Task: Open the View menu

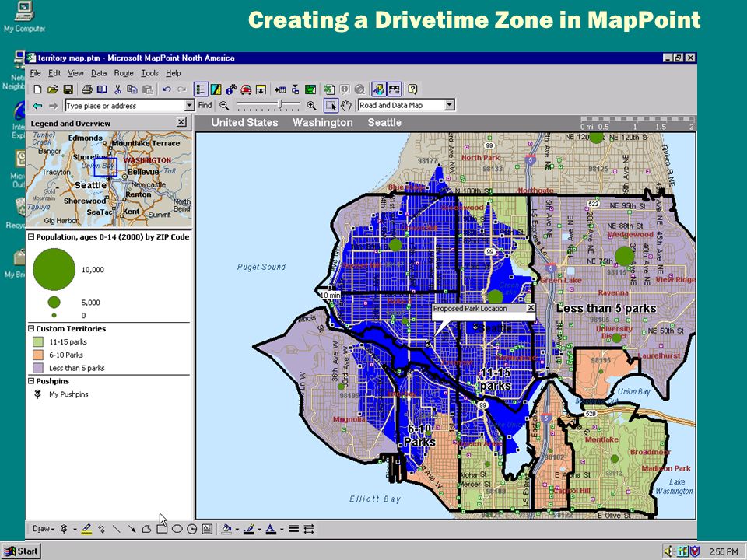Action: pyautogui.click(x=75, y=73)
